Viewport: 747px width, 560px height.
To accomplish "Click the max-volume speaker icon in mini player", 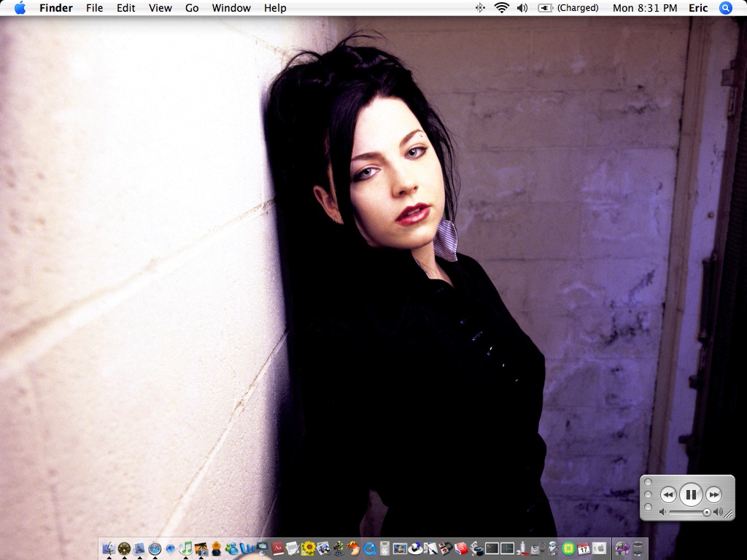I will [x=719, y=513].
